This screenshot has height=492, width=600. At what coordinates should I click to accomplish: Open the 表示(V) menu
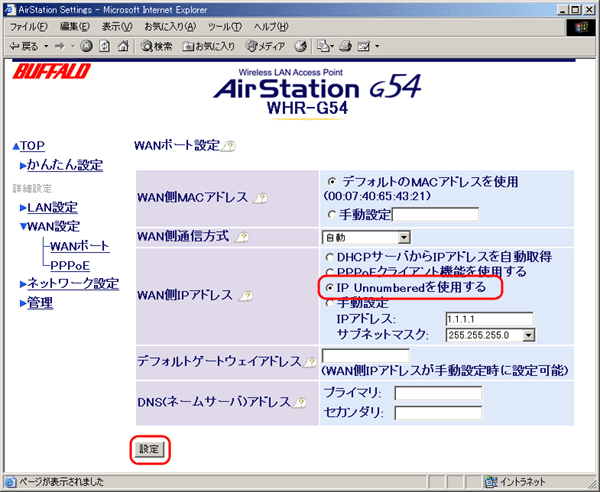point(117,27)
